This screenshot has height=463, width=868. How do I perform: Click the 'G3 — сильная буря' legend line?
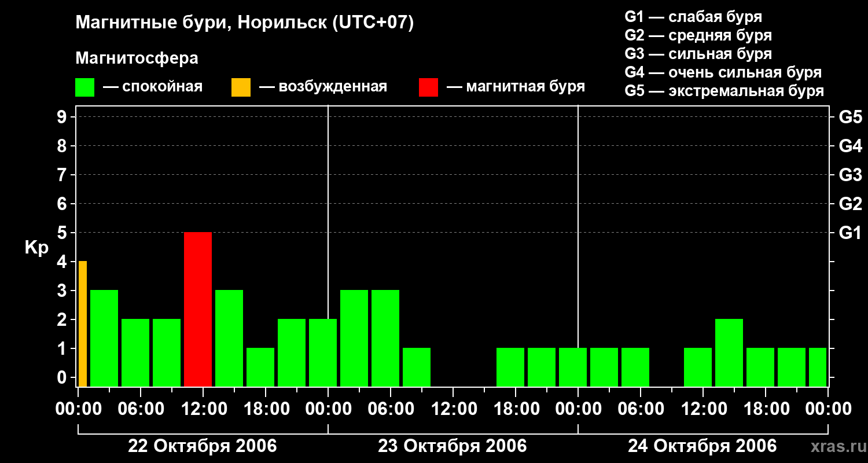point(698,54)
